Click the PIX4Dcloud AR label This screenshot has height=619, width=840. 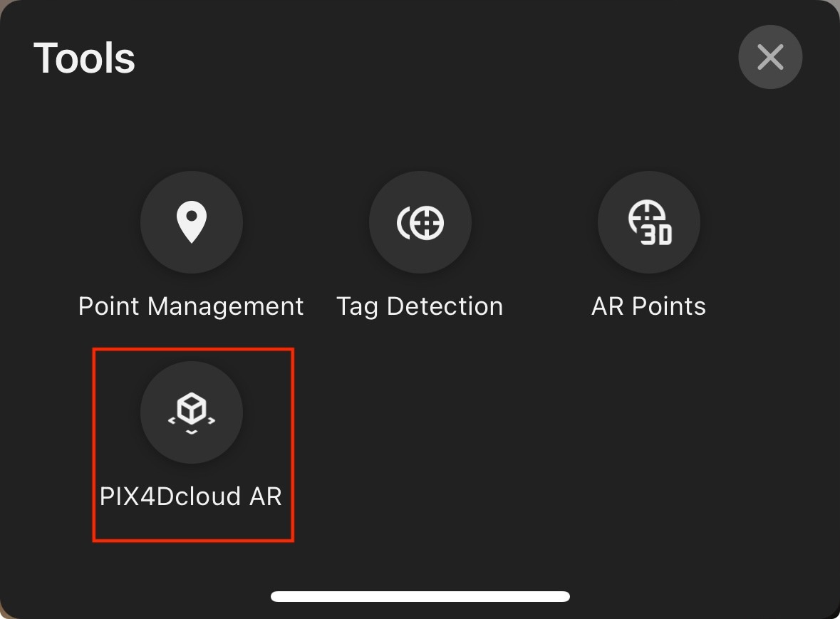(x=191, y=496)
